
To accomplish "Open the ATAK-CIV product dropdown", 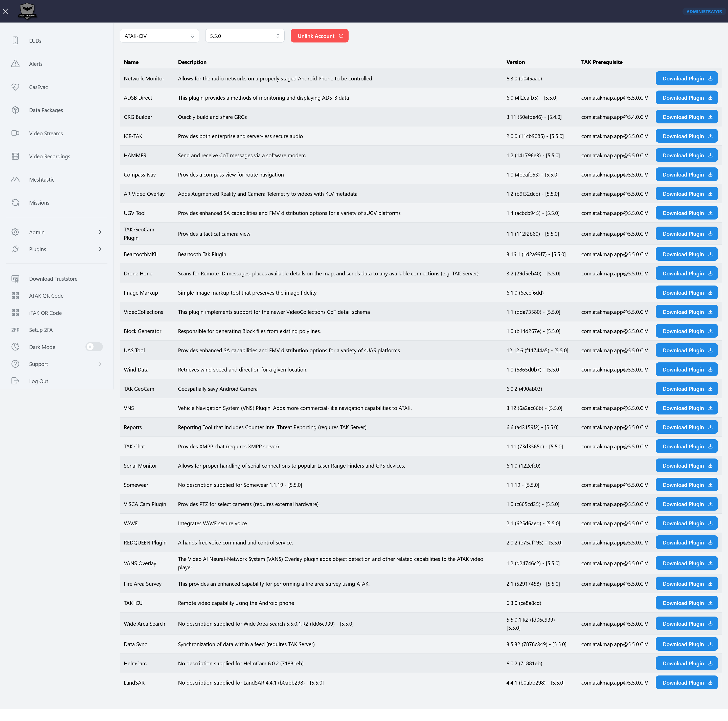I will coord(159,36).
